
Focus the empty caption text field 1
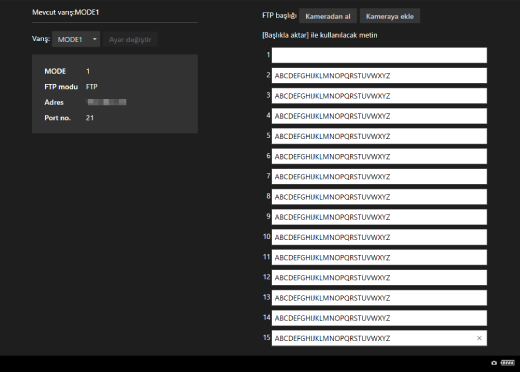[379, 55]
